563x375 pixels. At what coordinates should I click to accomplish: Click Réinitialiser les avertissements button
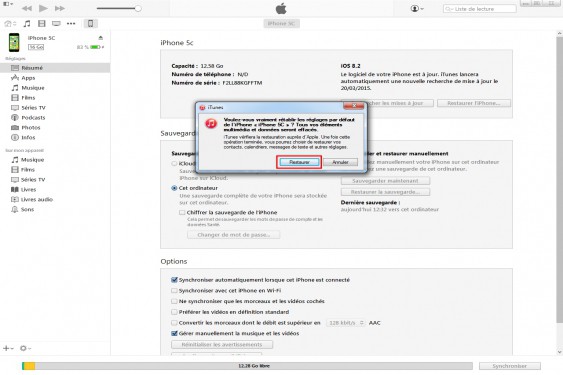click(222, 344)
